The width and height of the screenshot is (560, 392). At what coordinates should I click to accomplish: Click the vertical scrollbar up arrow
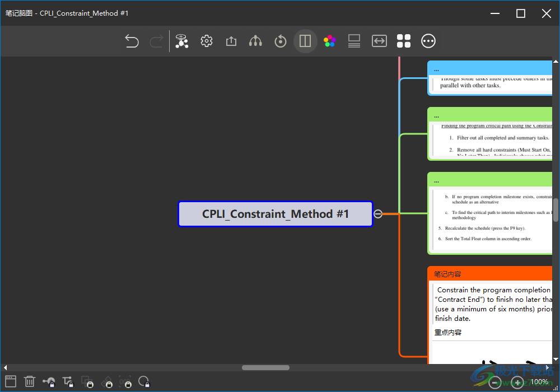[x=556, y=62]
